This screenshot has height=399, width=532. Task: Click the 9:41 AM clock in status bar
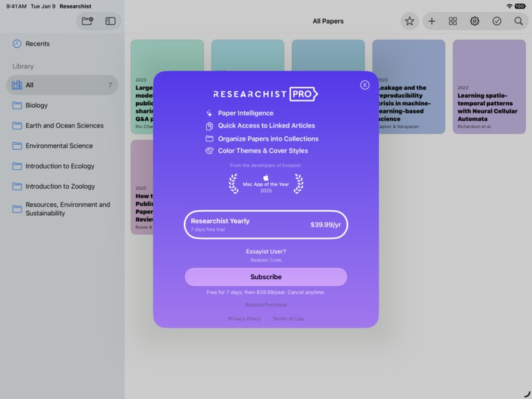[x=16, y=6]
